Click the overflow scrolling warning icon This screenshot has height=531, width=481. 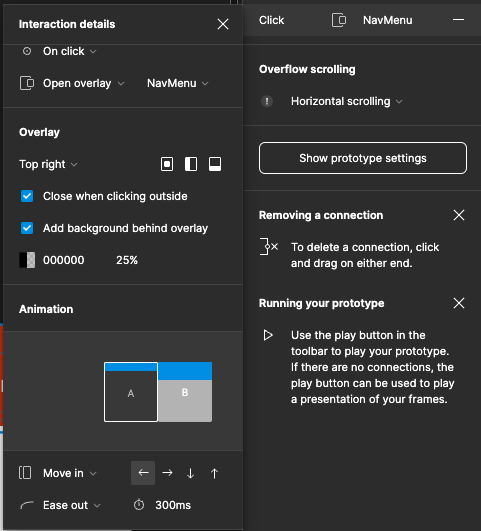coord(267,101)
